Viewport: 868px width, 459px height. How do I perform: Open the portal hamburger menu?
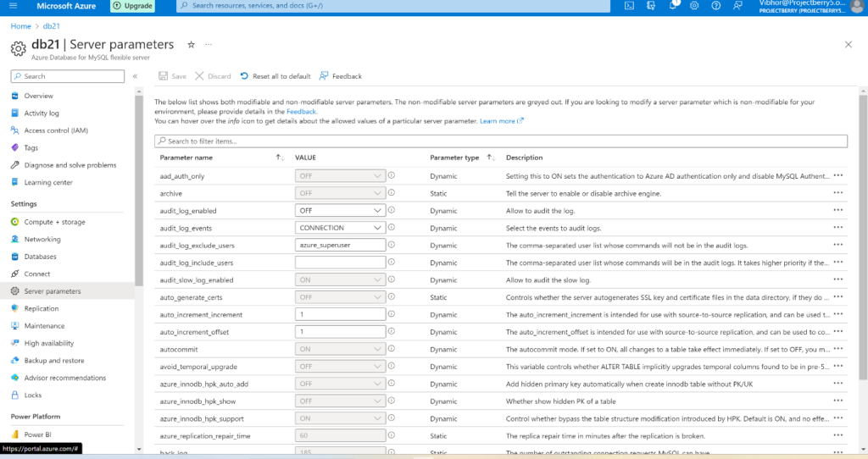coord(14,6)
